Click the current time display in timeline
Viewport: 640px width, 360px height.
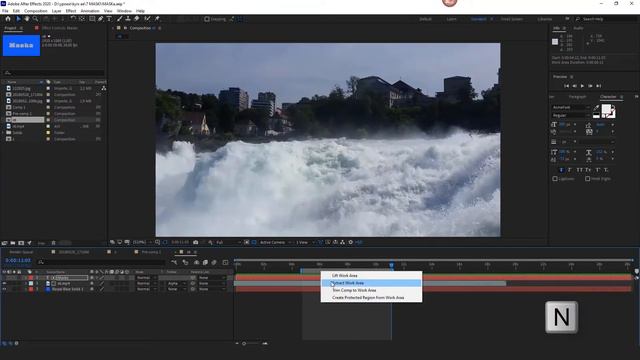18,260
